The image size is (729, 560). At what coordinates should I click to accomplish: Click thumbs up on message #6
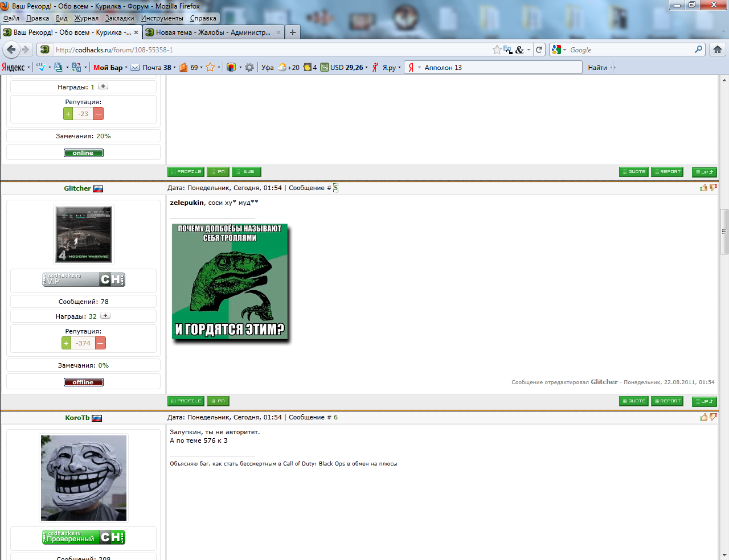click(x=703, y=417)
